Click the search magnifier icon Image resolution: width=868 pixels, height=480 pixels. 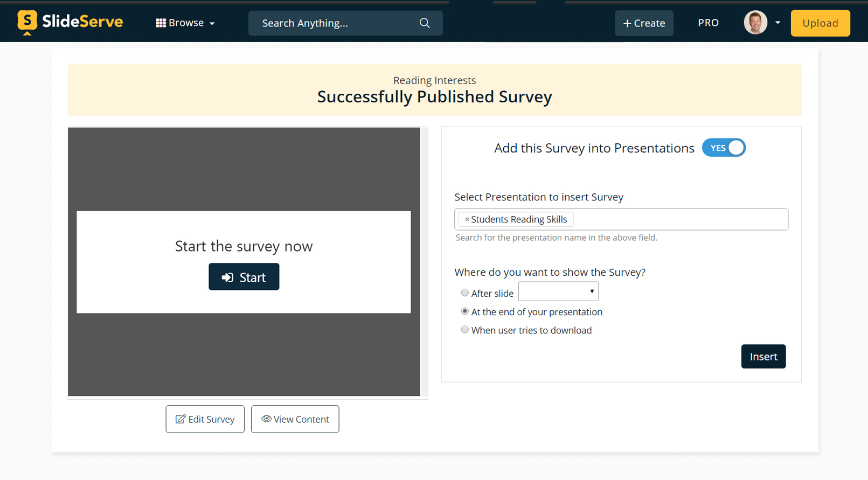click(425, 23)
